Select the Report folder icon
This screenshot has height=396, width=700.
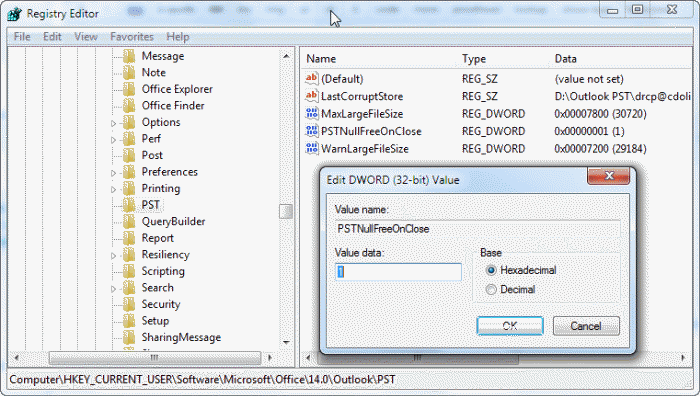pyautogui.click(x=129, y=238)
